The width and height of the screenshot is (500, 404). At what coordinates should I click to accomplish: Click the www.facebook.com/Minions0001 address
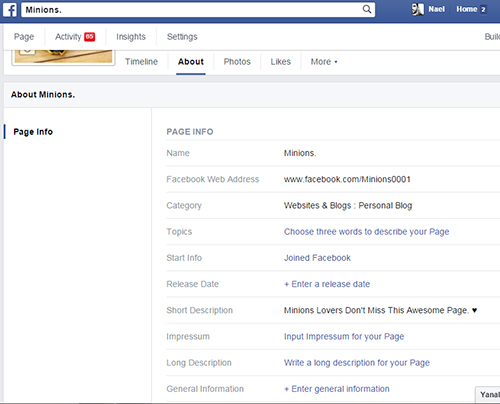point(347,179)
